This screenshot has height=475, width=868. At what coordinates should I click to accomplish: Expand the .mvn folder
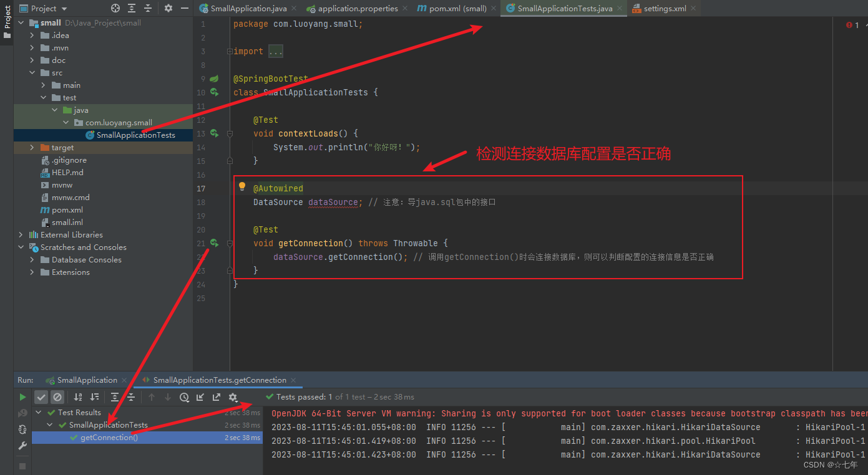click(32, 48)
